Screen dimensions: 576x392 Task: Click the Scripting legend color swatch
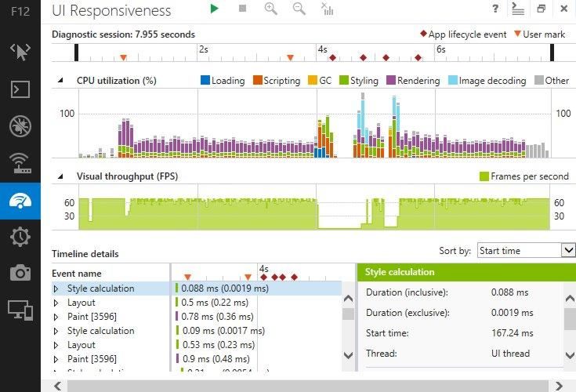point(257,81)
